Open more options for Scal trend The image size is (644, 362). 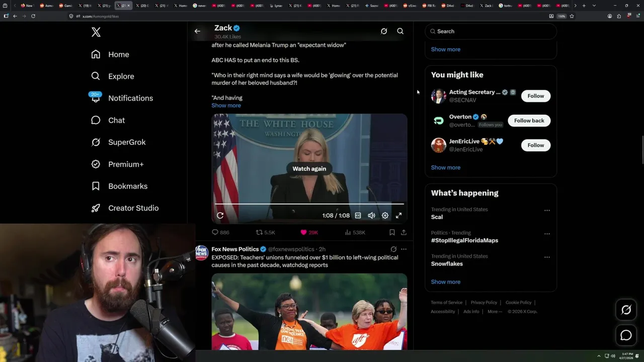point(547,211)
